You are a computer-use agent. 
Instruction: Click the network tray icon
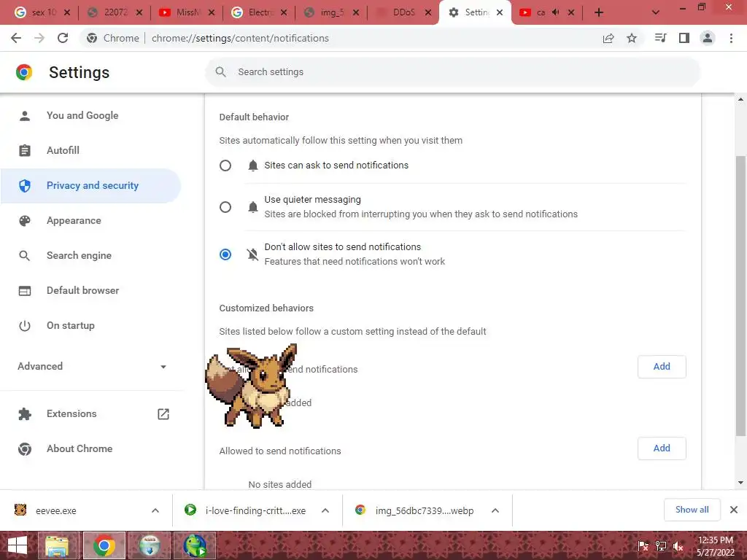(x=661, y=546)
